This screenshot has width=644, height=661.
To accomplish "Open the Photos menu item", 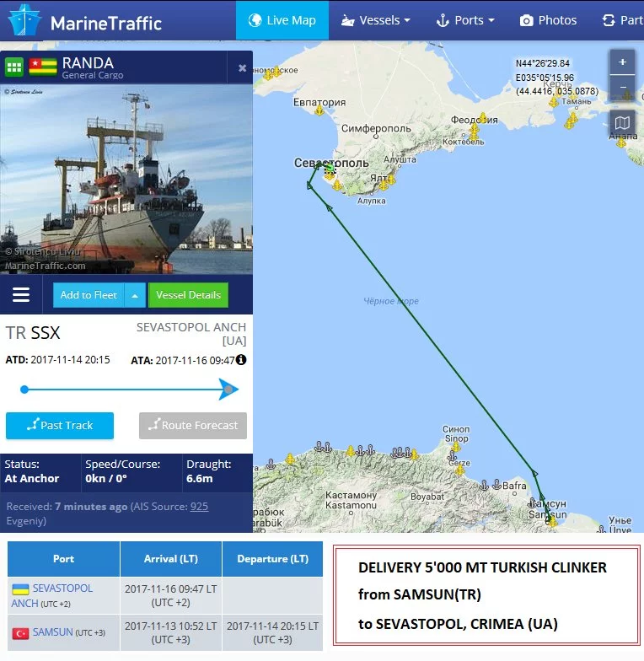I will 548,20.
